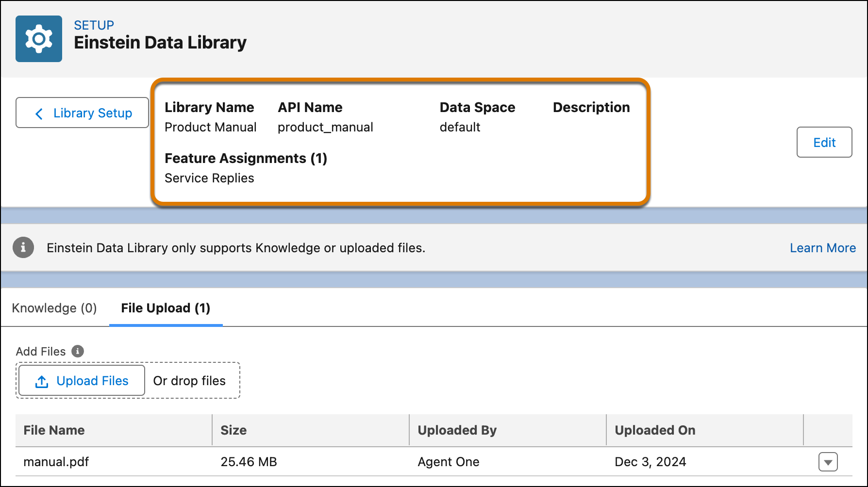Switch to the Knowledge (0) tab

[54, 308]
